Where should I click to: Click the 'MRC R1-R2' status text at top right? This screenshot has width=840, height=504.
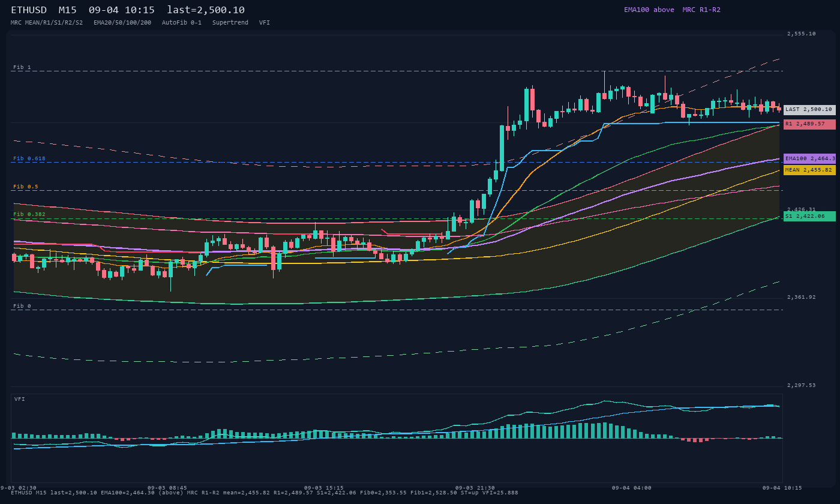pyautogui.click(x=701, y=10)
